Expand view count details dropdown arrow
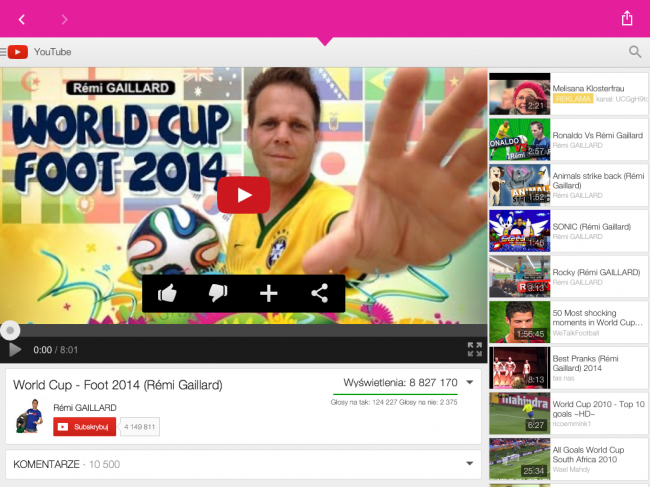The height and width of the screenshot is (487, 650). (470, 382)
